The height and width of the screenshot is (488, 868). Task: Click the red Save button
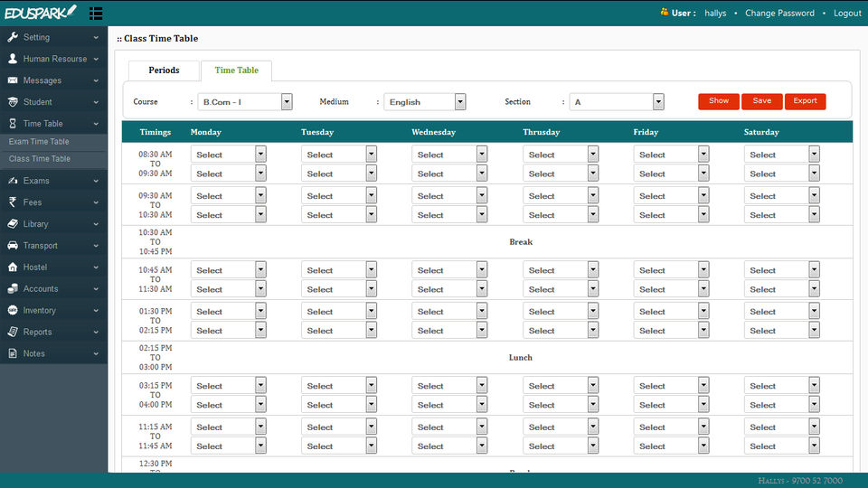pos(761,101)
